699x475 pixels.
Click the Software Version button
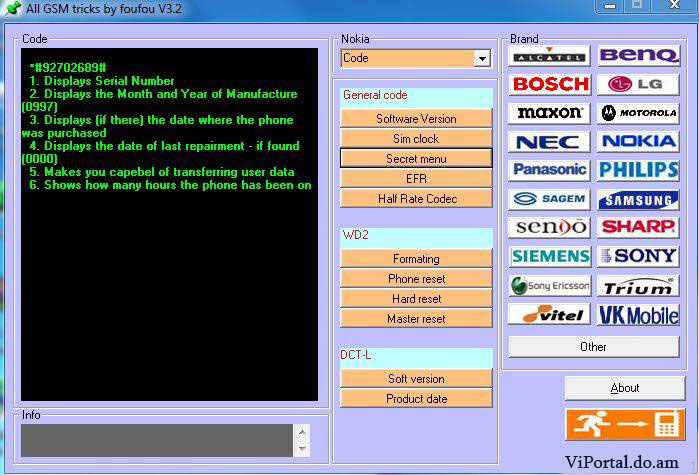click(416, 119)
